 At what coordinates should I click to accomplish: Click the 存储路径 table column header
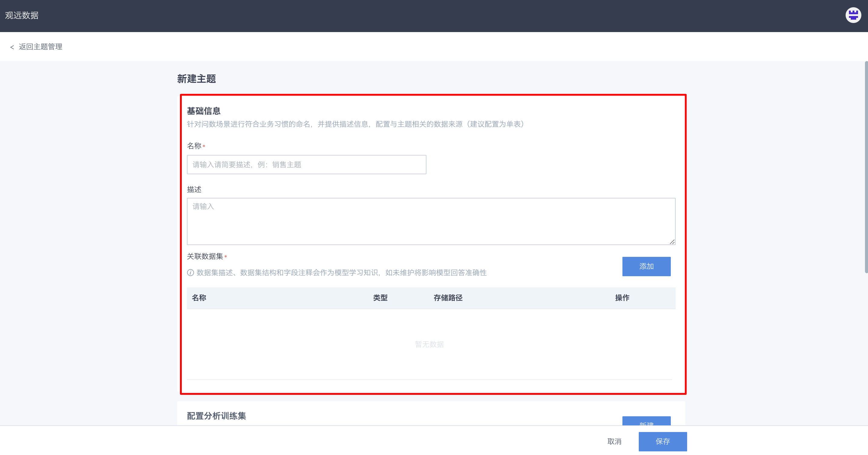448,298
